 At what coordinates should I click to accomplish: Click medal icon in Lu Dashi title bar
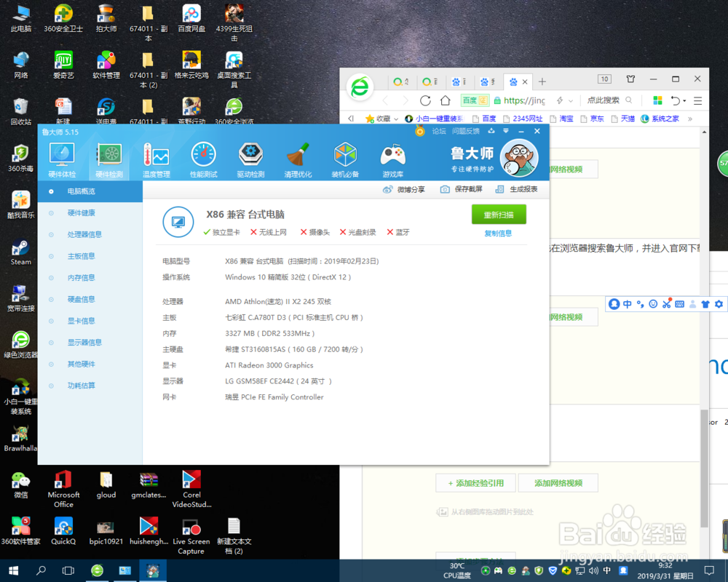click(x=420, y=132)
